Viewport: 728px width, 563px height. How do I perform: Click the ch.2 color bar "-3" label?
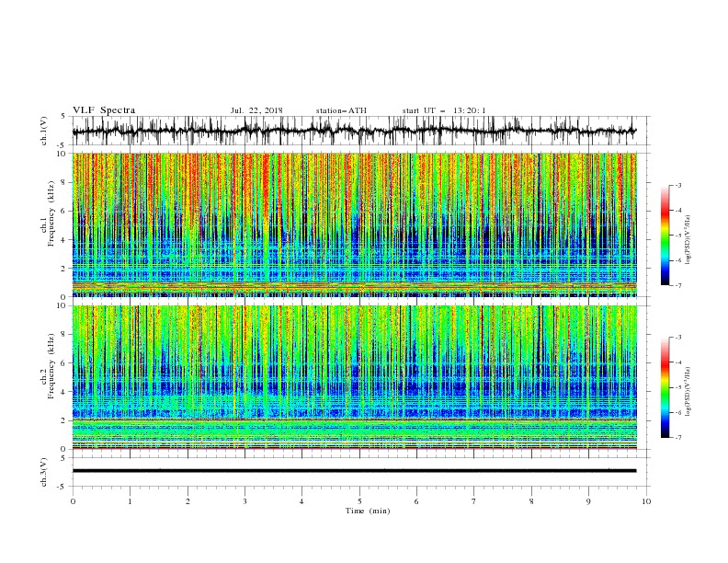(678, 338)
